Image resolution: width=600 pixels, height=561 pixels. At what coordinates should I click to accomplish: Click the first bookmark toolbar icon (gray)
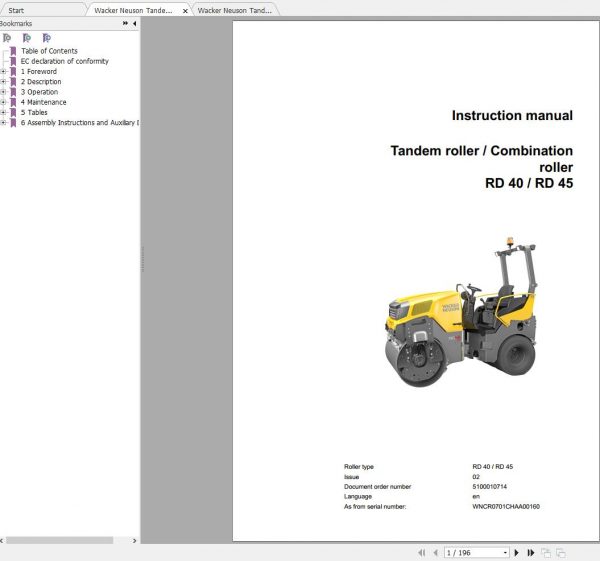coord(7,38)
